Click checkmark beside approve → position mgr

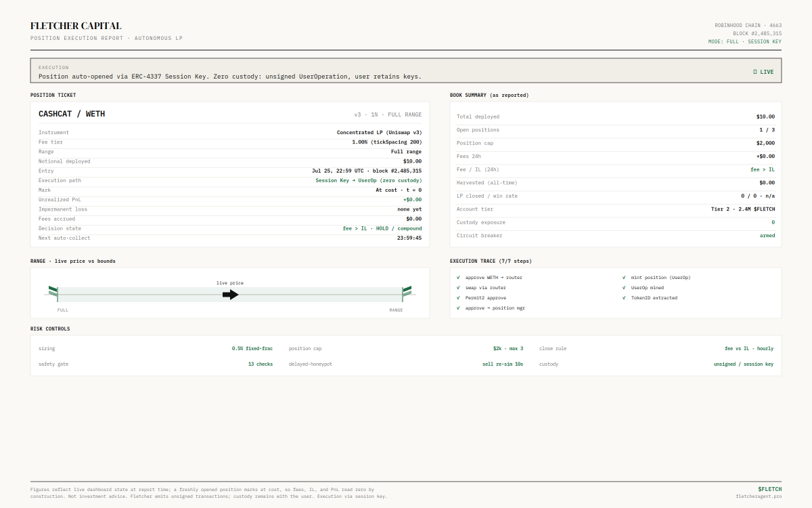click(x=458, y=308)
